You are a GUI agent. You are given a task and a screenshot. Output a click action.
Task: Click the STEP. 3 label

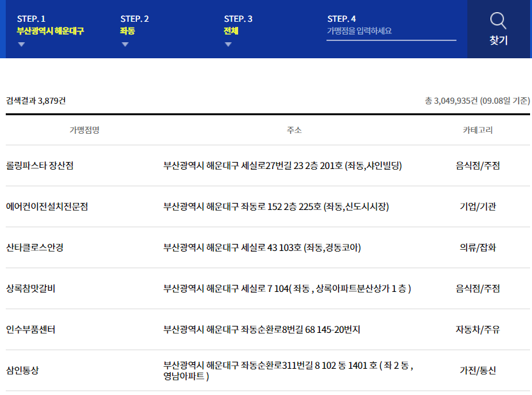pyautogui.click(x=238, y=19)
